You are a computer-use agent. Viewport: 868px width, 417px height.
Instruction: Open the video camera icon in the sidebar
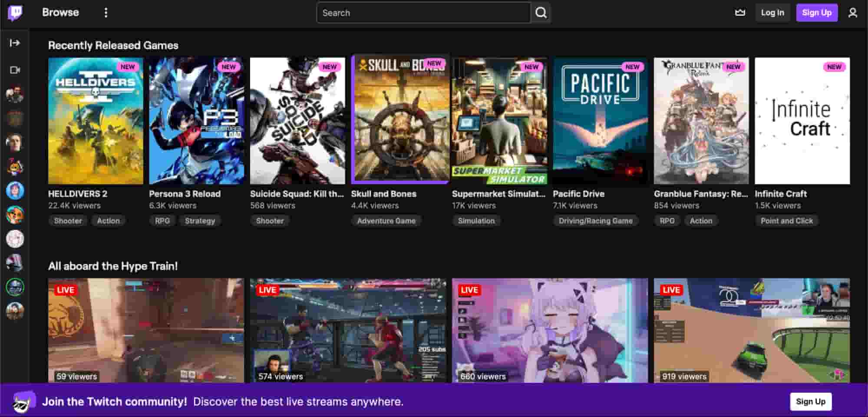(14, 69)
